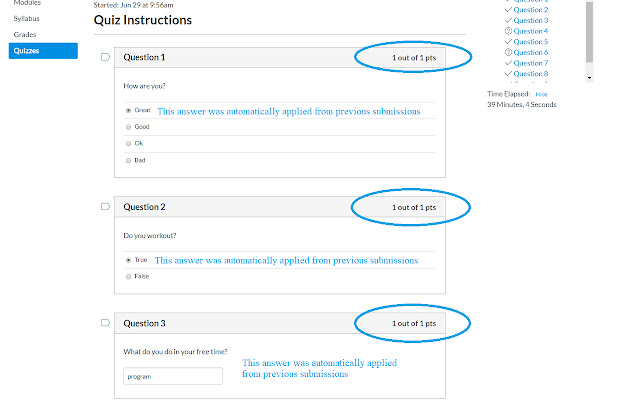Pick the "Bad" answer option

point(128,160)
